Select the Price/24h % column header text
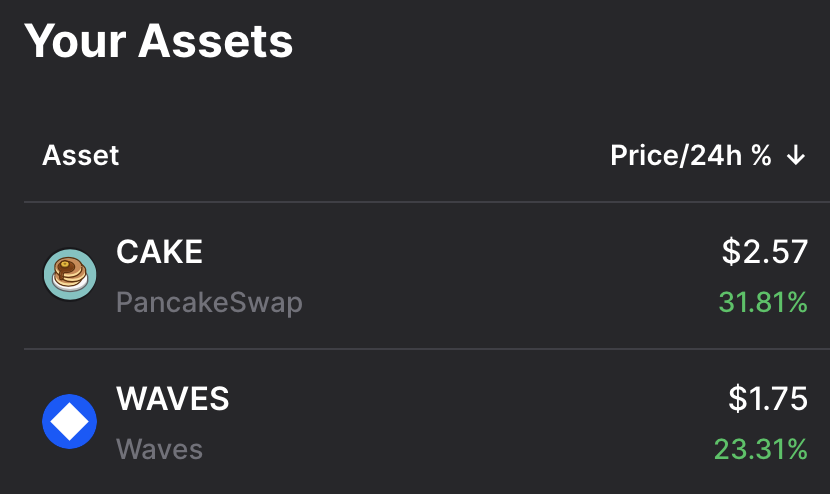This screenshot has height=494, width=830. [x=691, y=156]
